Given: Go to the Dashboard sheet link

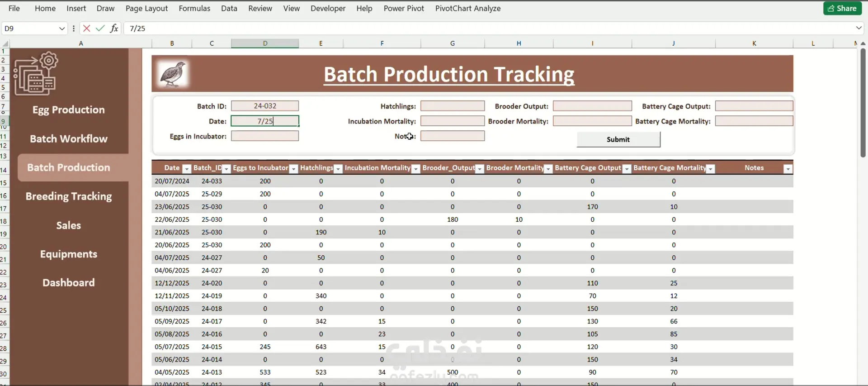Looking at the screenshot, I should pos(69,283).
